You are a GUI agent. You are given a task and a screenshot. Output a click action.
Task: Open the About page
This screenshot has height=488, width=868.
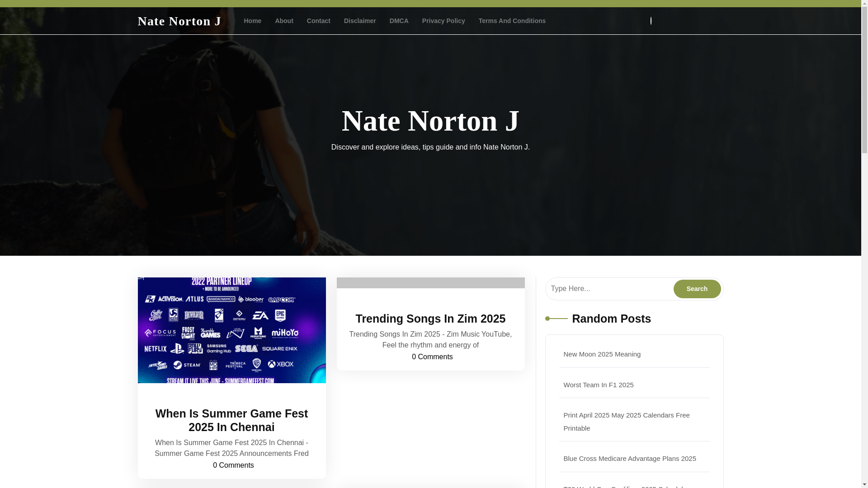tap(284, 21)
